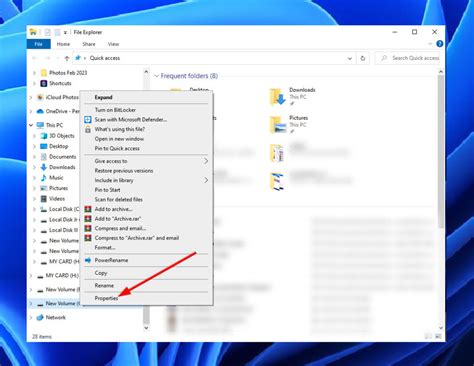Collapse the Frequent folders (8) section
The height and width of the screenshot is (366, 474).
coord(156,76)
